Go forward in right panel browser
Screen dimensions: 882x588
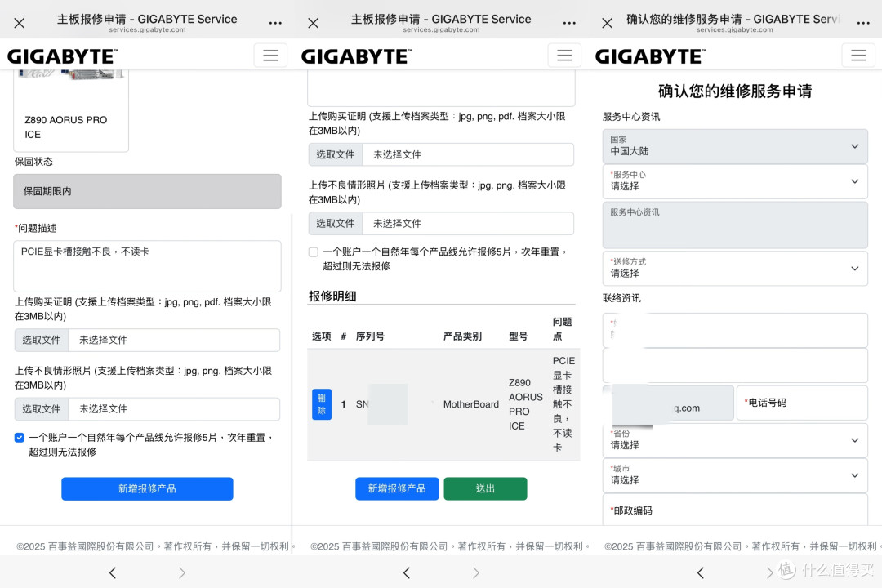769,572
